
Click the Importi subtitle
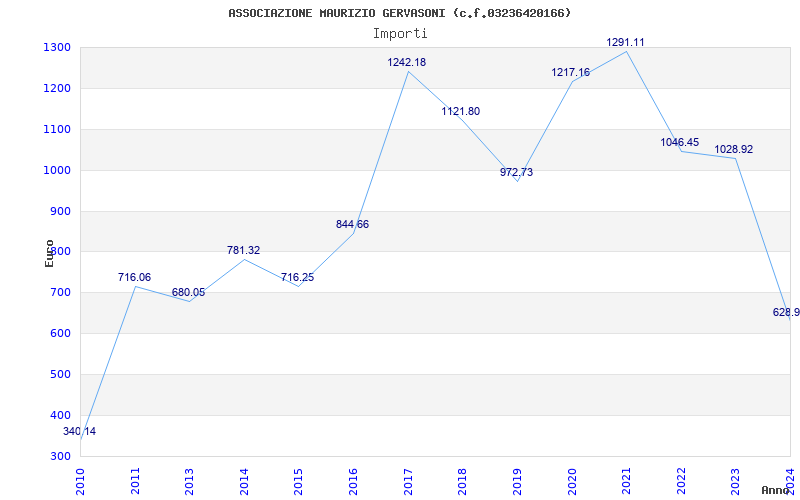tap(400, 34)
